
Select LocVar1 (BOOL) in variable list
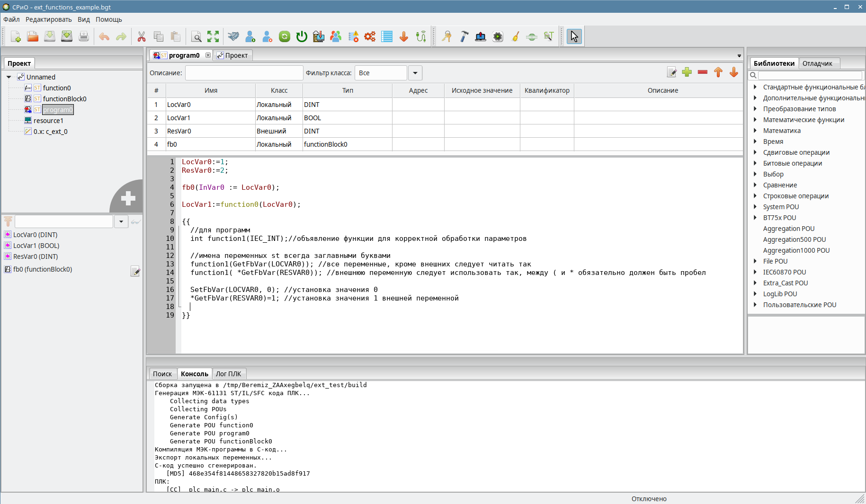tap(36, 246)
